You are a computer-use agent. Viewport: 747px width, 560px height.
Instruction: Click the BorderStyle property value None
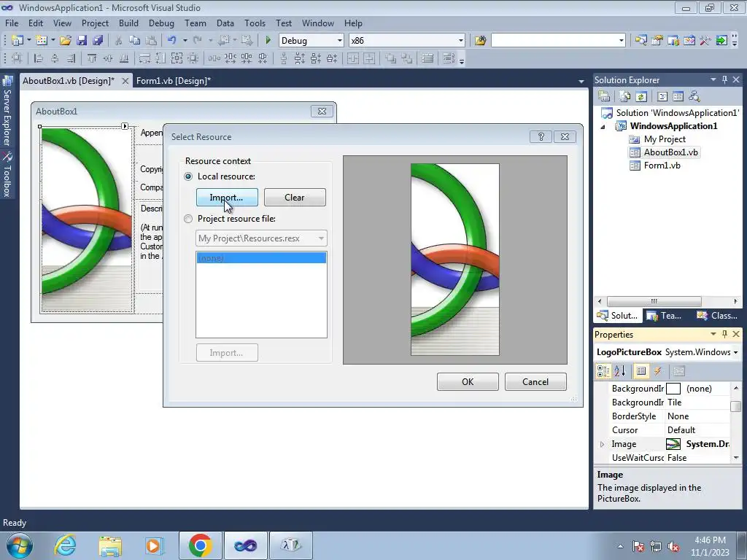pos(697,416)
